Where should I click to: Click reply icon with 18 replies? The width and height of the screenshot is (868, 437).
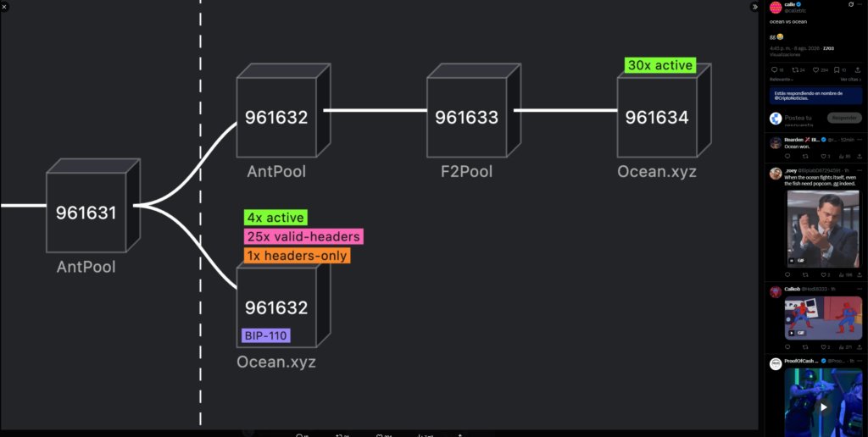tap(777, 69)
